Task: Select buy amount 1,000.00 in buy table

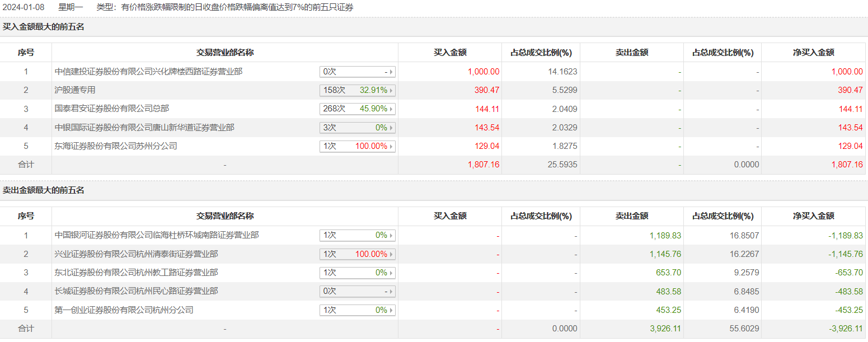Action: click(x=484, y=72)
